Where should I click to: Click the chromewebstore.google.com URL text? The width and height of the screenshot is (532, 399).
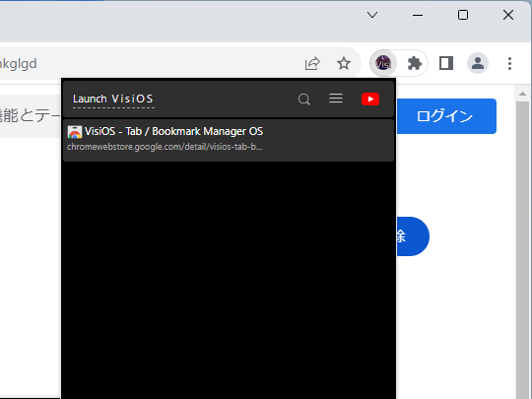(x=165, y=147)
